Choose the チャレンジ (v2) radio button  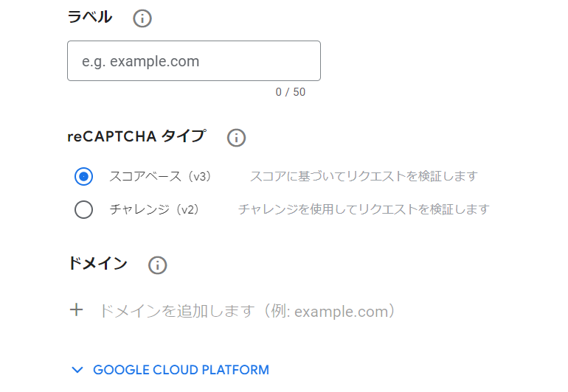(84, 209)
